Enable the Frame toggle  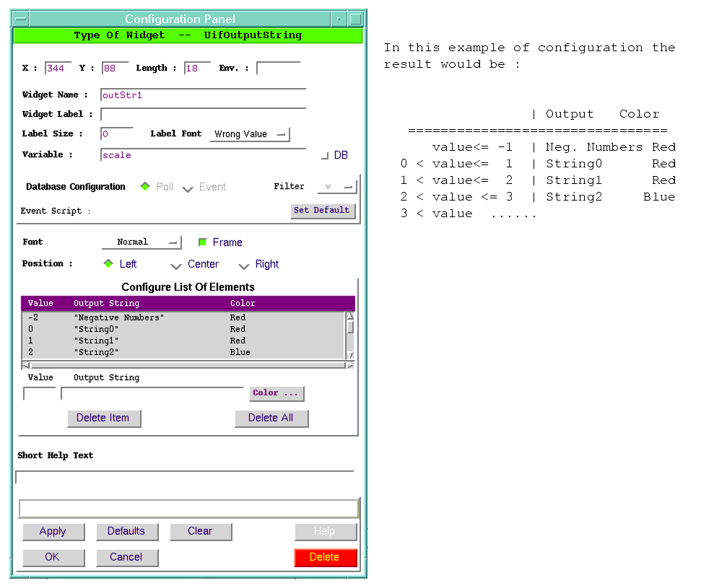coord(203,242)
